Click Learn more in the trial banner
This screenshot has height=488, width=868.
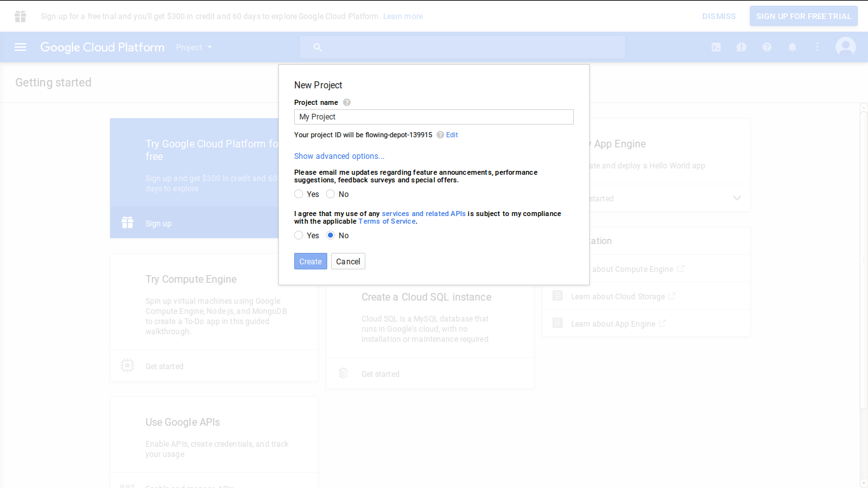[403, 17]
